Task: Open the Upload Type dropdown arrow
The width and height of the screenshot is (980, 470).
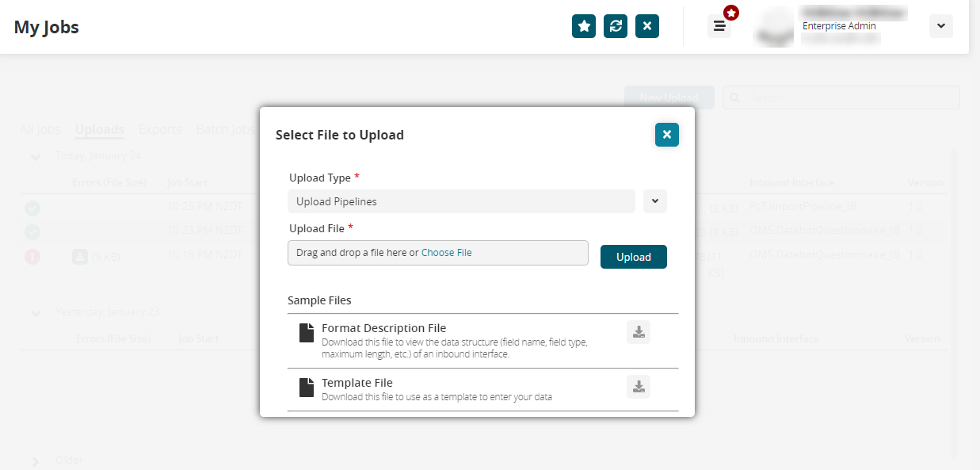Action: 655,201
